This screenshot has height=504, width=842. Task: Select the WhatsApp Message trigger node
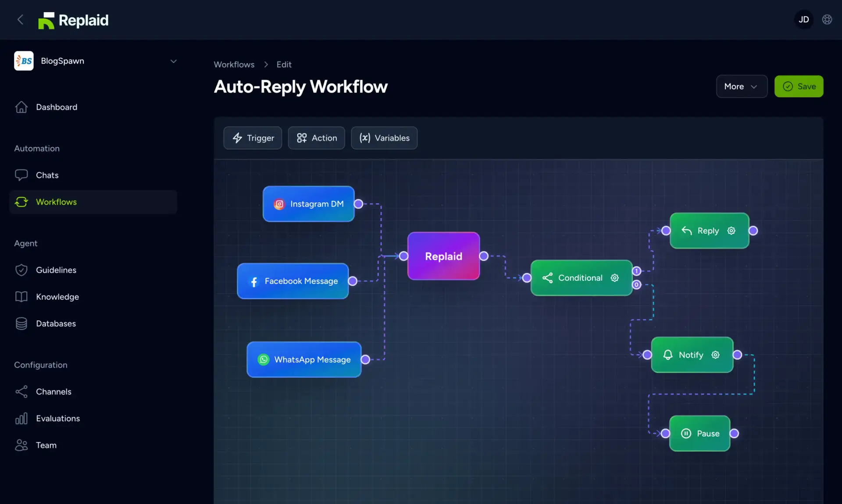[304, 359]
